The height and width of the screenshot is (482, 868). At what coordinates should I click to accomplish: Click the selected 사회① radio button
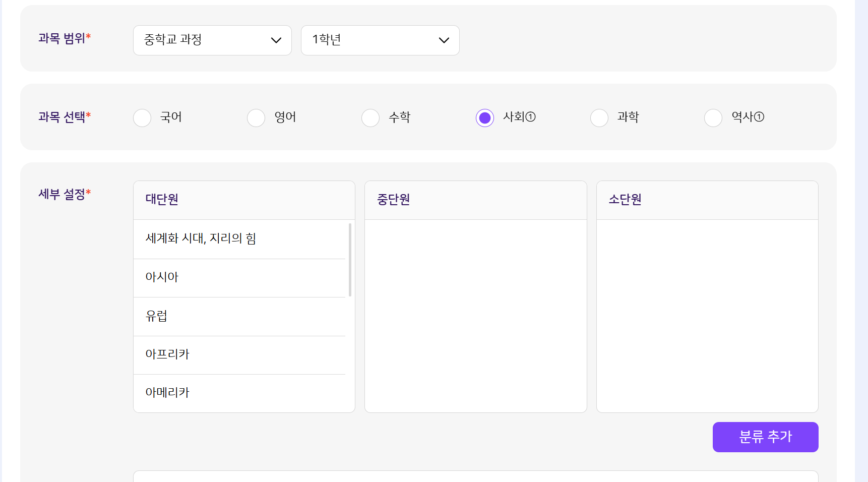pyautogui.click(x=485, y=117)
